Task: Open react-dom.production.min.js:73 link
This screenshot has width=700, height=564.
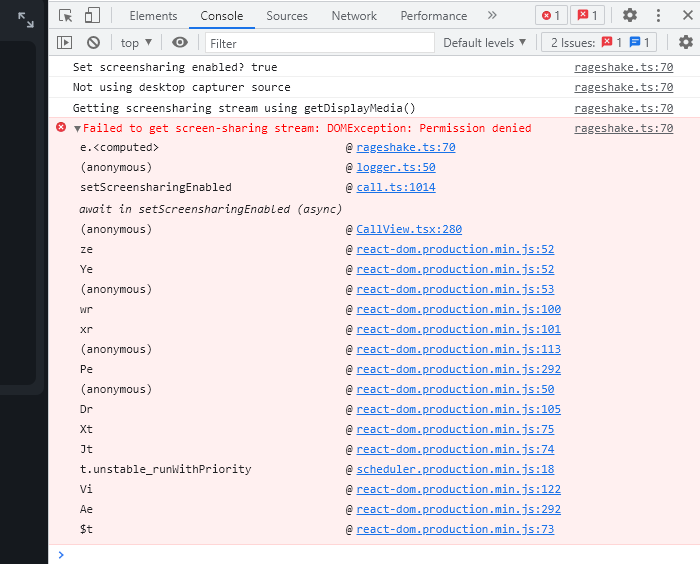Action: (455, 530)
